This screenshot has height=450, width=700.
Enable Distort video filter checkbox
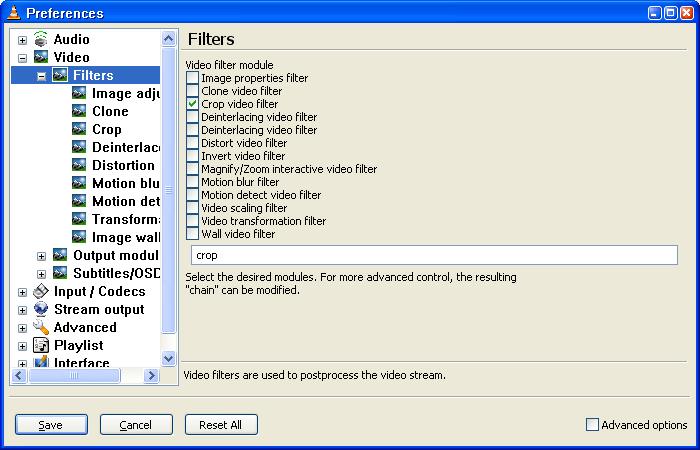pyautogui.click(x=192, y=143)
